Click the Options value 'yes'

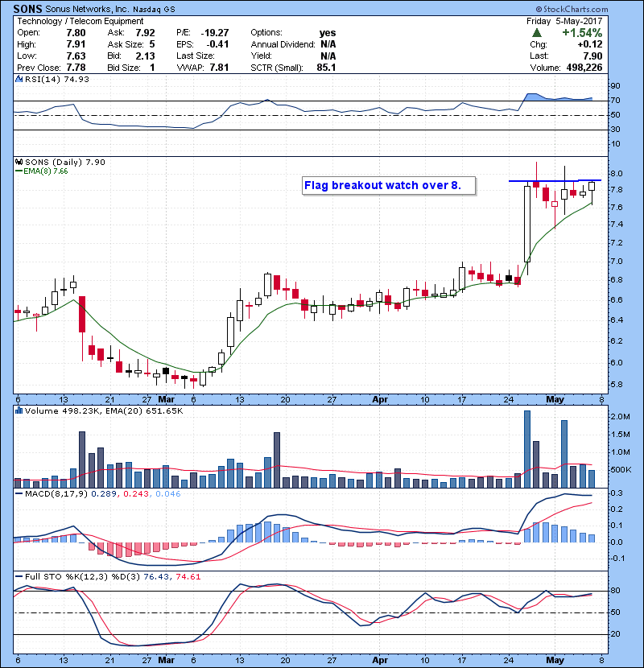click(x=328, y=33)
